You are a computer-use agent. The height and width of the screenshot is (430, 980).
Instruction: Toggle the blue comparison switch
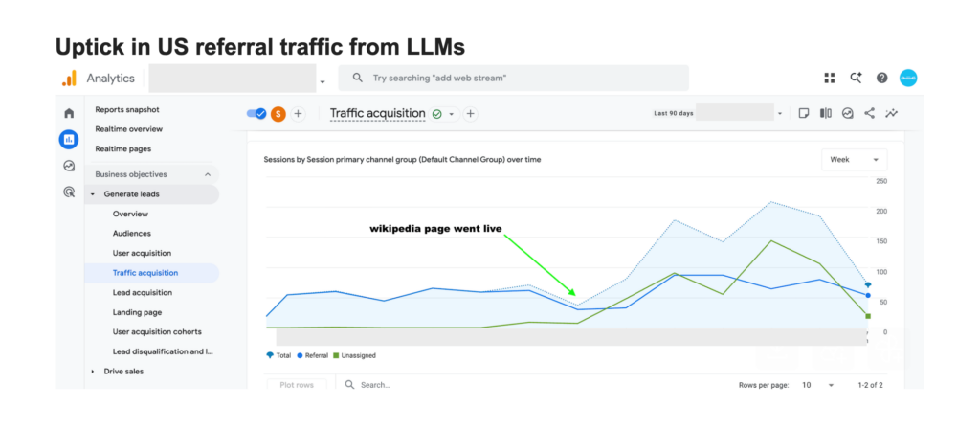256,114
